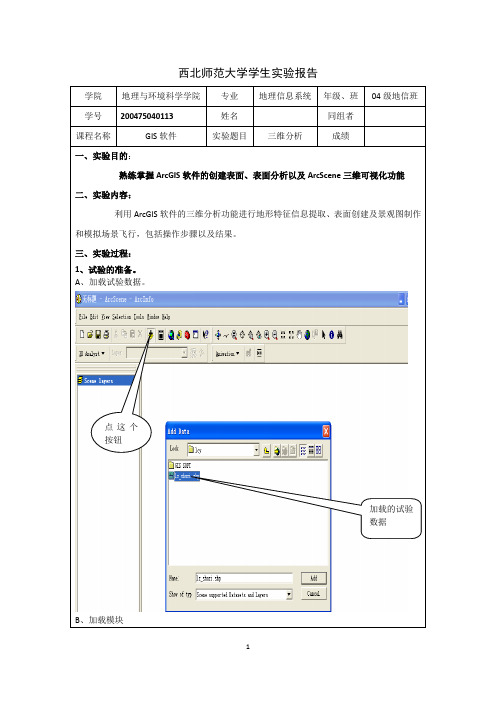Select the Zoom to Target tool
496x702 pixels.
tap(251, 334)
